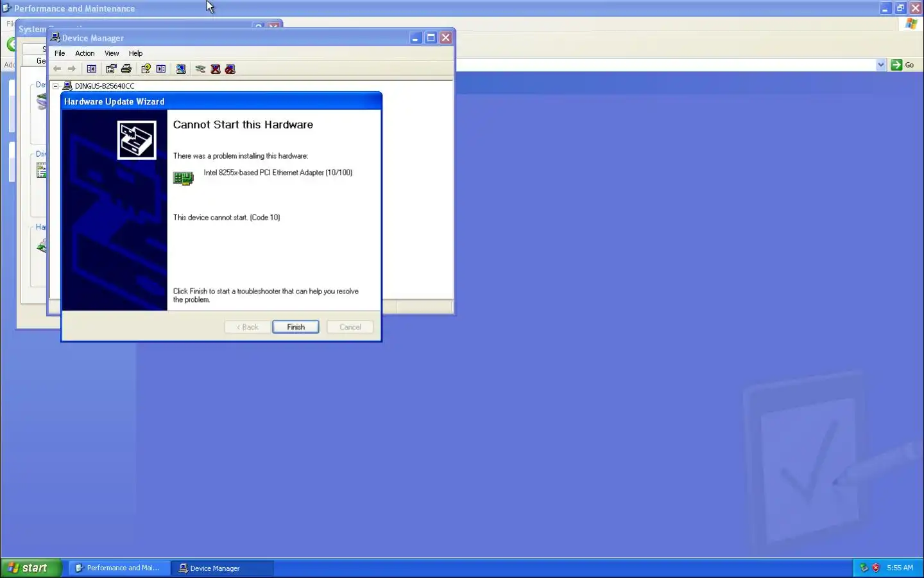Open the Help menu in Device Manager
This screenshot has height=578, width=924.
click(x=135, y=53)
